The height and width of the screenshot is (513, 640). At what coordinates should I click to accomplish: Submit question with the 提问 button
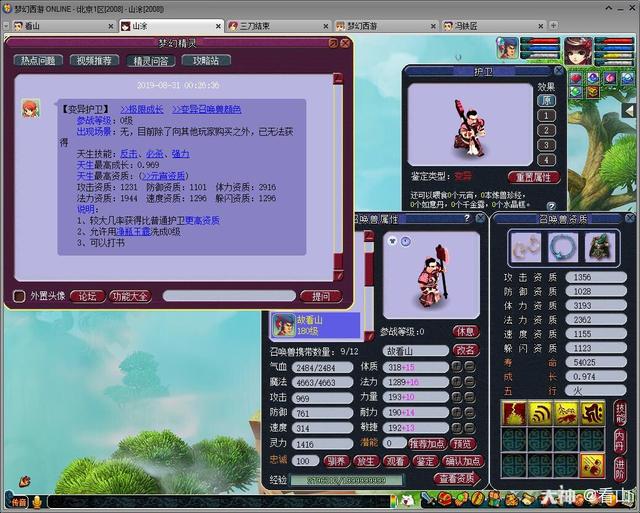[x=321, y=296]
